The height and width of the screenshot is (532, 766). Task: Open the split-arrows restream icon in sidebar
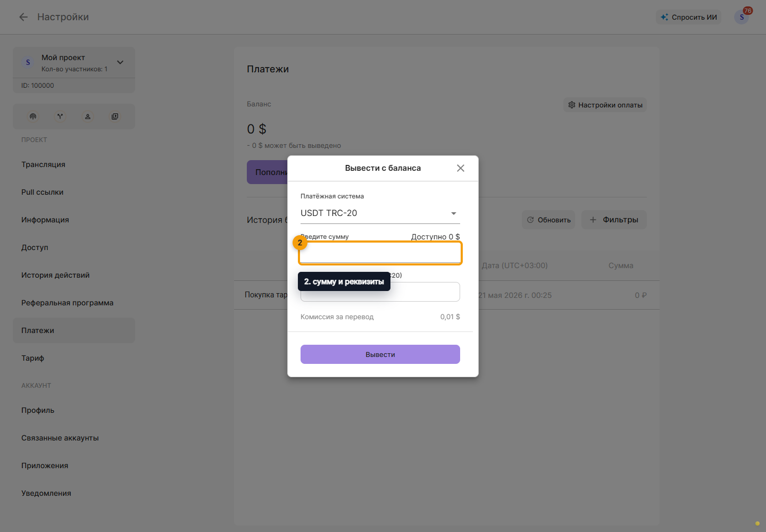[x=60, y=117]
